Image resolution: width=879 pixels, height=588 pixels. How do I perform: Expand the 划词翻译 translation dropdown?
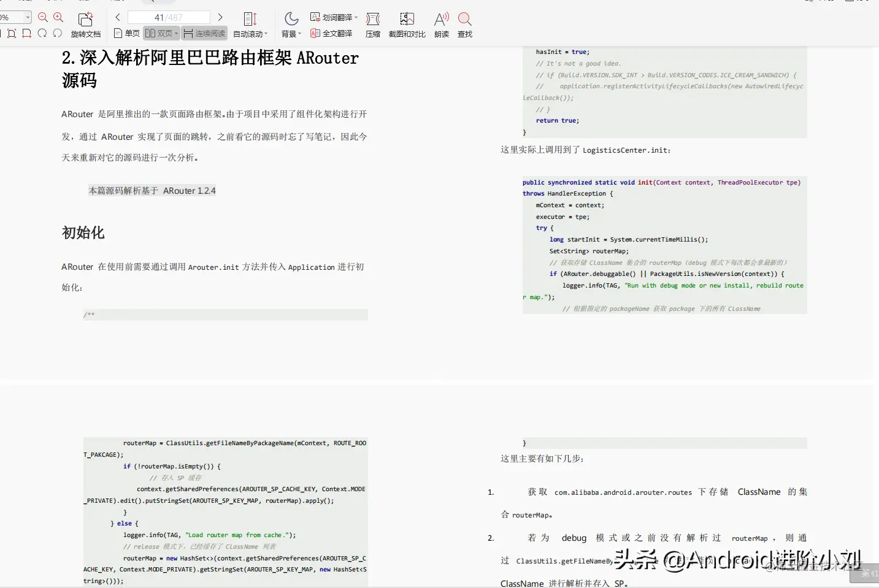356,17
